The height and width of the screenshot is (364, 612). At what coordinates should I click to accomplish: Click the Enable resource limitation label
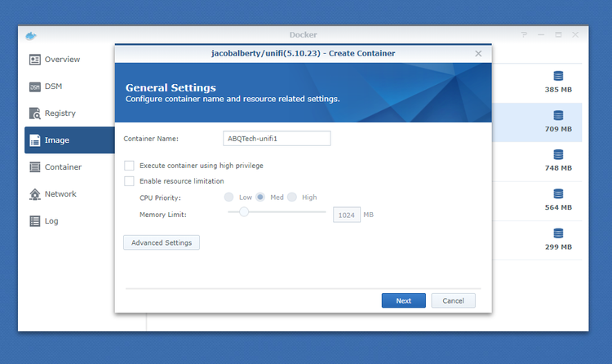182,181
